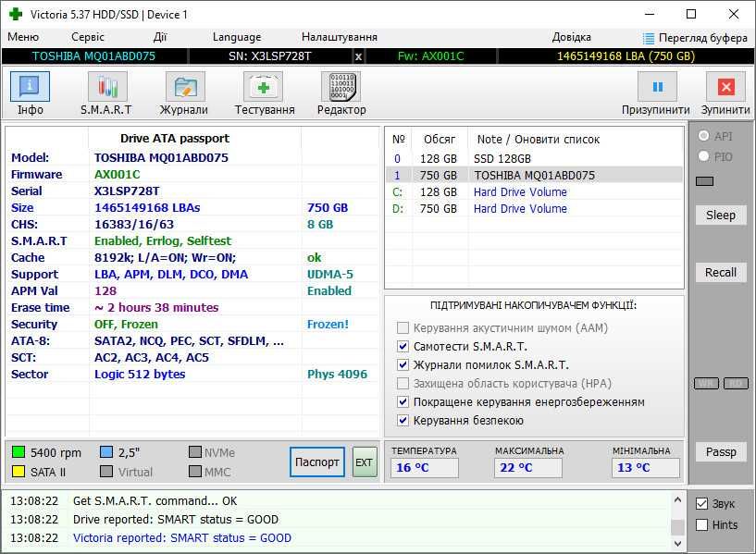Toggle Захищена область користувача (HPA) checkbox
756x554 pixels.
tap(403, 384)
